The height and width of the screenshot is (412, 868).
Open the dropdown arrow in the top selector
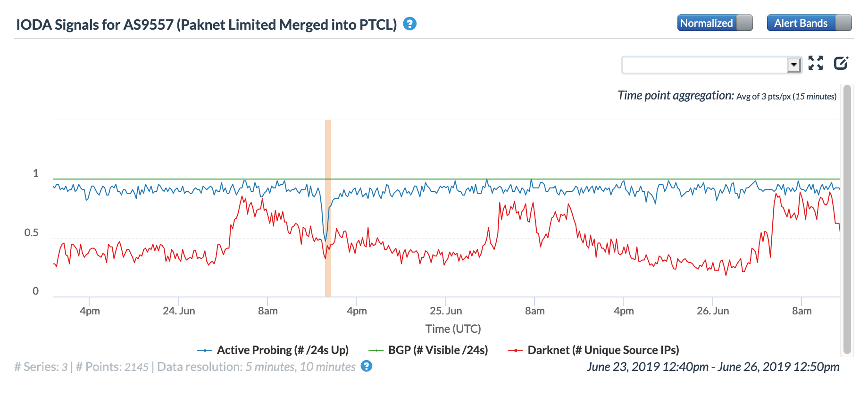point(794,65)
